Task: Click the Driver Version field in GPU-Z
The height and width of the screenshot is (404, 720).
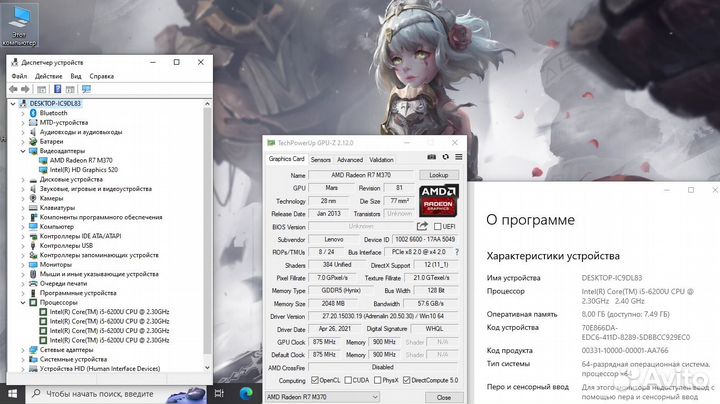Action: 383,316
